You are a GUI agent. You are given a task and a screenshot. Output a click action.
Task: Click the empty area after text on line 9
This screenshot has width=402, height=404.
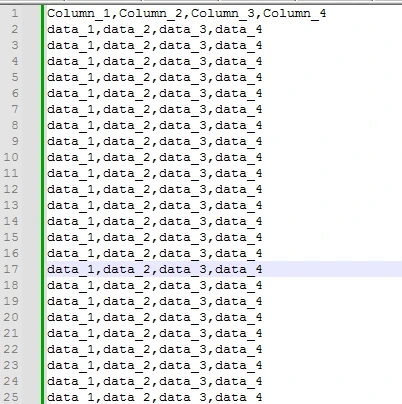coord(332,141)
